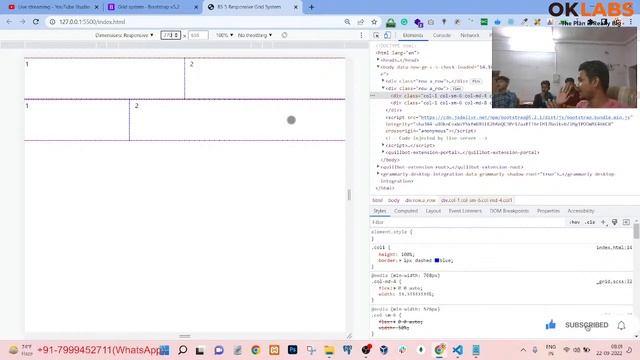Click the div.row.a_row breadcrumb
640x360 pixels.
click(420, 200)
